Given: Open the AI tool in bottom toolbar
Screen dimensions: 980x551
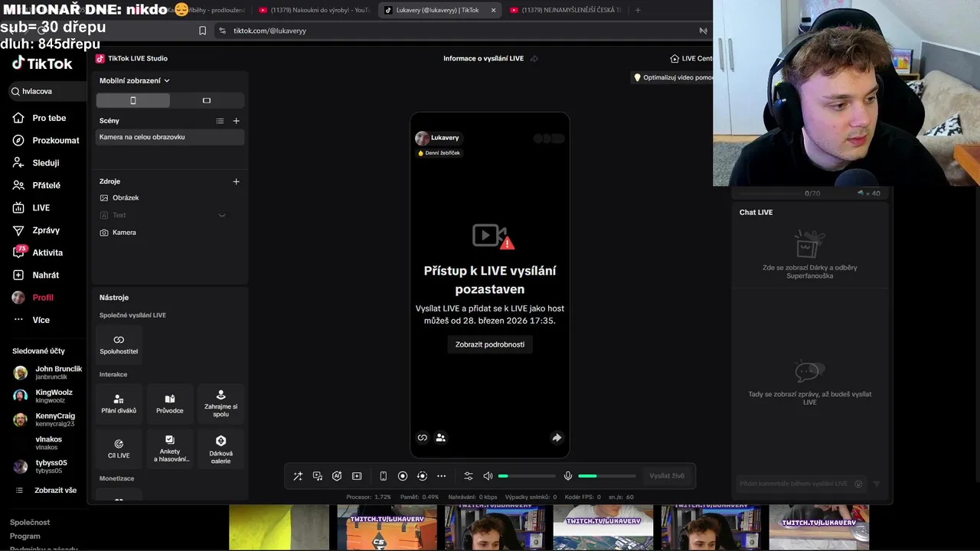Looking at the screenshot, I should coord(337,476).
